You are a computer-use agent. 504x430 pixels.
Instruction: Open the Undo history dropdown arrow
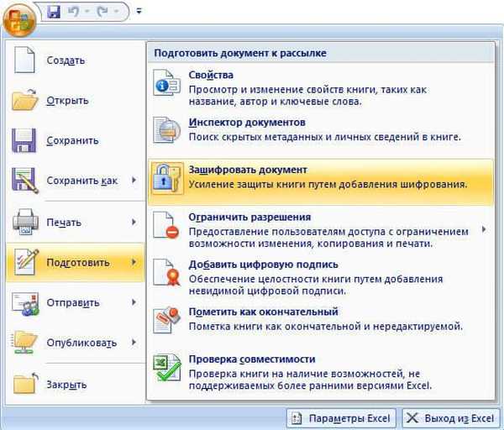click(87, 12)
